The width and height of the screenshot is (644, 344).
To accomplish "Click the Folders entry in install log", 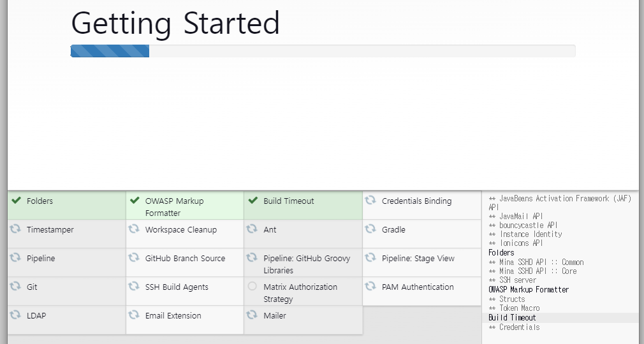I will pyautogui.click(x=501, y=252).
